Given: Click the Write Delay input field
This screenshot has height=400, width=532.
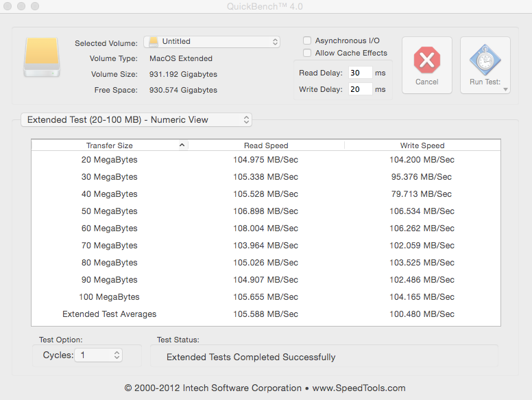Looking at the screenshot, I should coord(360,89).
